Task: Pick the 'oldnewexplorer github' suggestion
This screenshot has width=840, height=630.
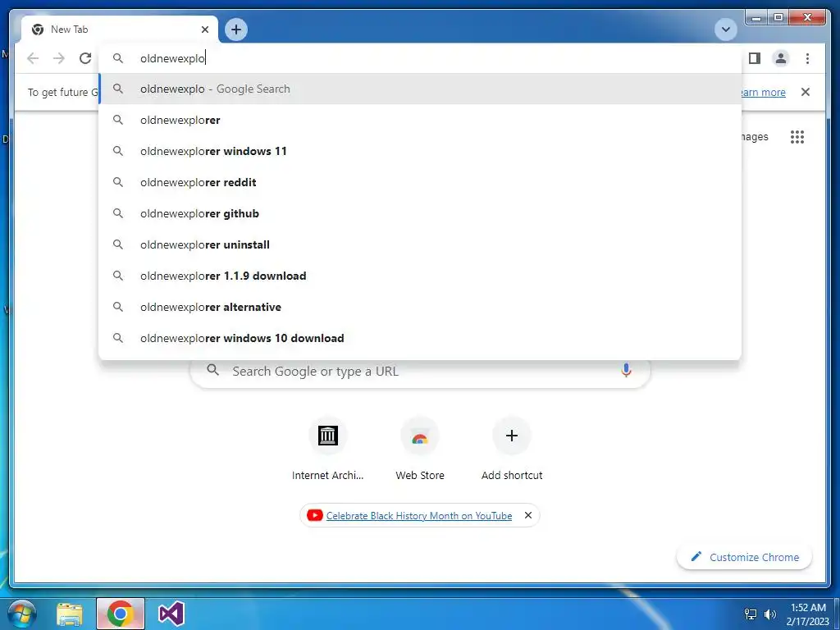Action: (x=420, y=213)
